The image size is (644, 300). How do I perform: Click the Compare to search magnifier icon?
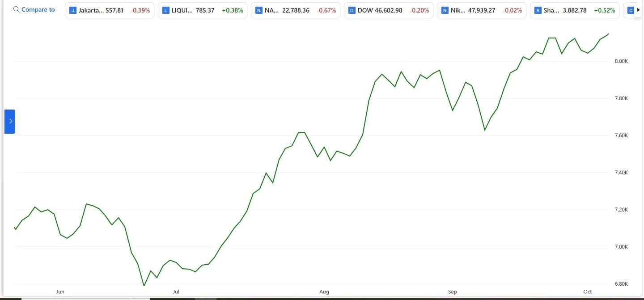coord(17,10)
